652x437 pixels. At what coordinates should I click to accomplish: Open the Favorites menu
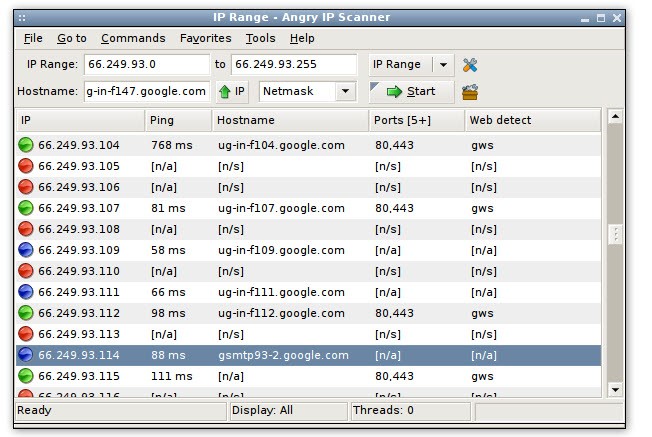pos(205,38)
